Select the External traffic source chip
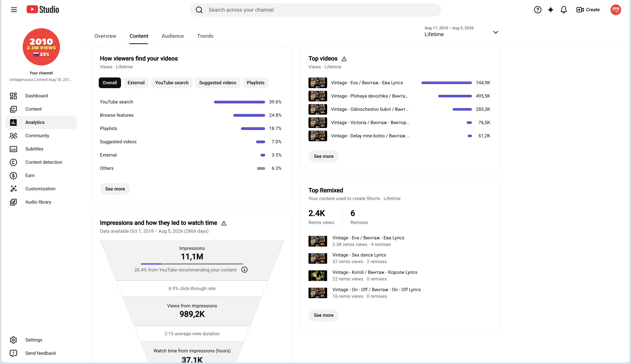 click(x=136, y=83)
